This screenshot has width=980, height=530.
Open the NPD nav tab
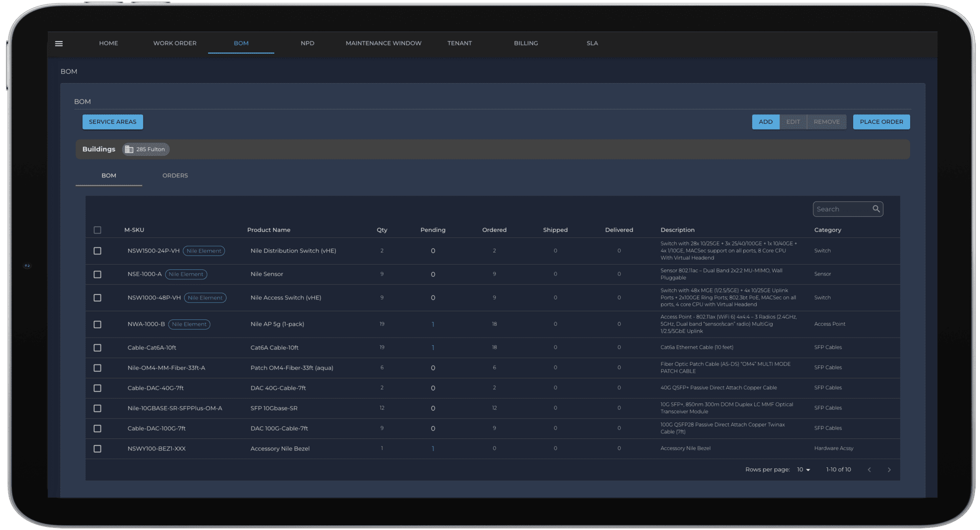(x=308, y=43)
